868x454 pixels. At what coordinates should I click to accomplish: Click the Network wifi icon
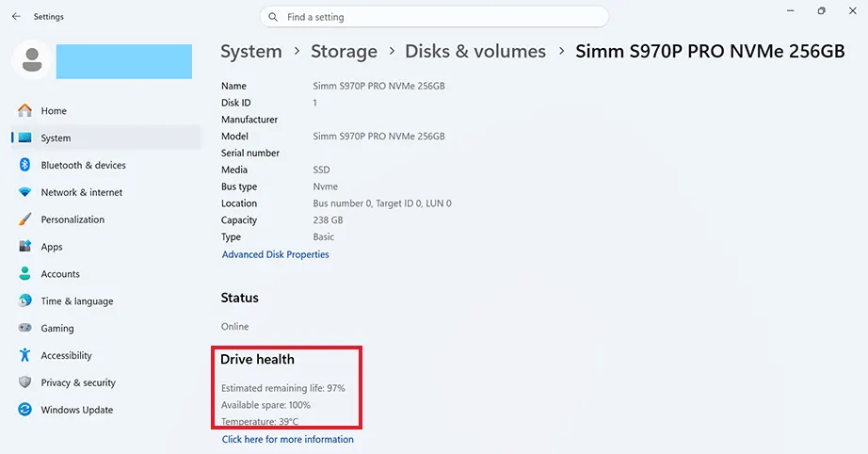24,192
